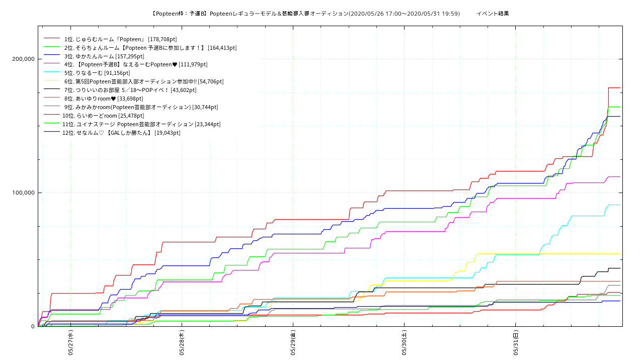Click the green line sample for 2位

pos(52,47)
